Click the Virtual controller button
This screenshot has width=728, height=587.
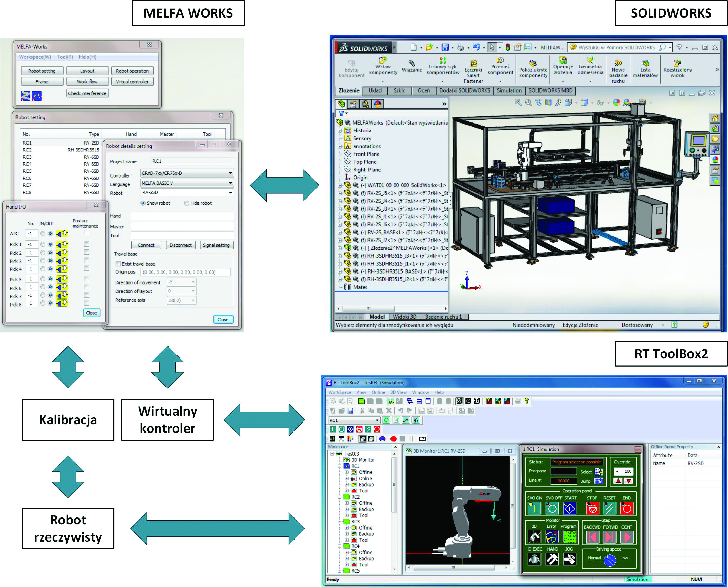point(132,82)
